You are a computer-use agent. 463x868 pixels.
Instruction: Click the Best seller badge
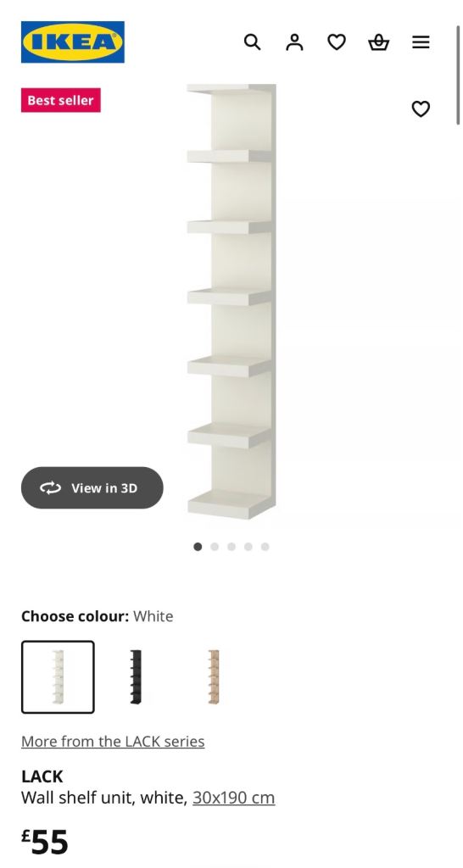(x=61, y=100)
